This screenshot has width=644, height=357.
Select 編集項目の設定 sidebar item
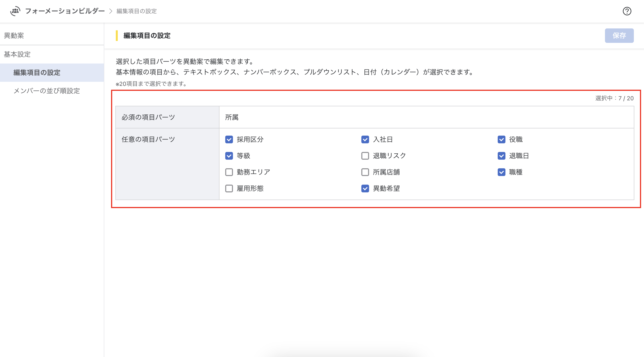pos(37,72)
